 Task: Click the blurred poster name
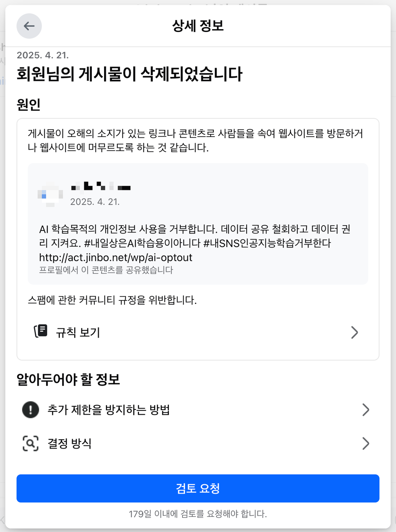101,187
